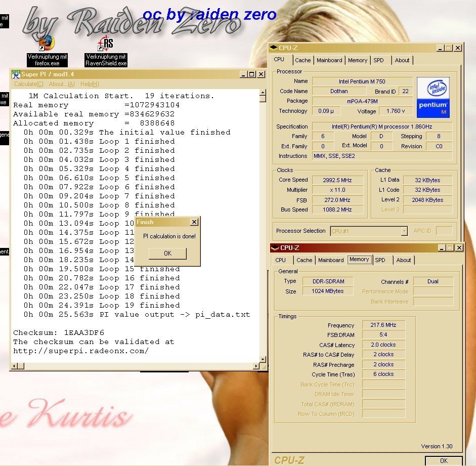Close the upper CPU-Z window

point(458,48)
